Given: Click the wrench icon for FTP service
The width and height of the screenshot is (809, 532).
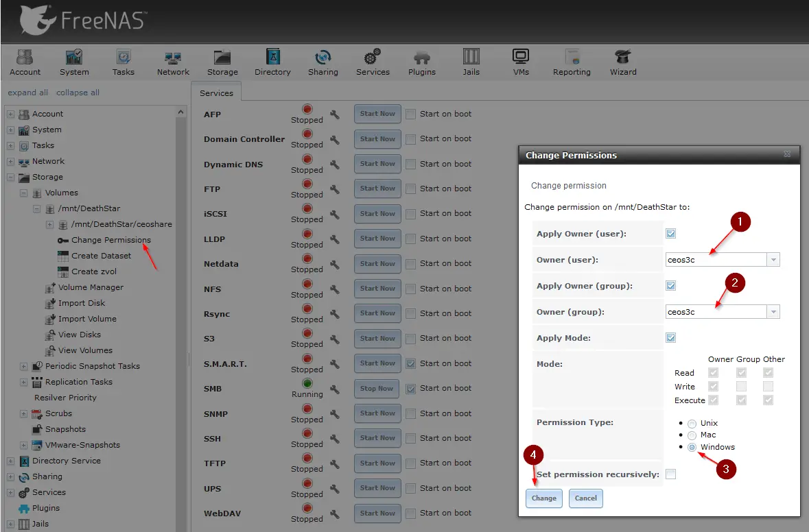Looking at the screenshot, I should click(x=335, y=189).
